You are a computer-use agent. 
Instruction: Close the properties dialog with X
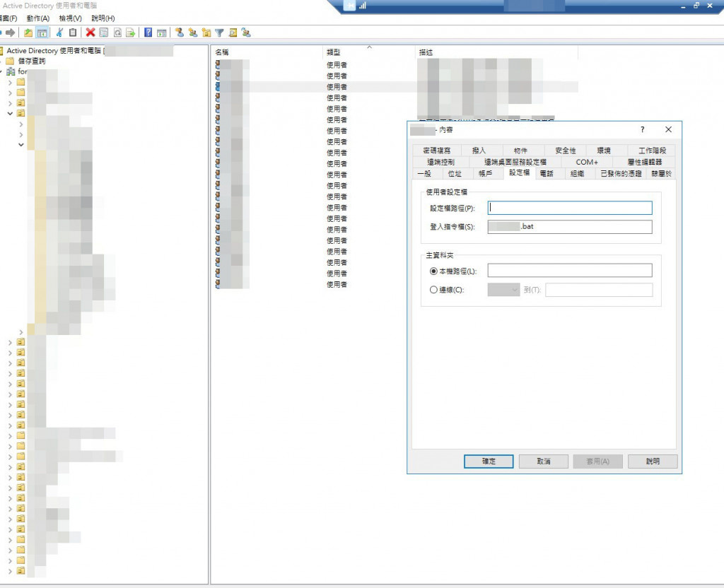coord(668,130)
